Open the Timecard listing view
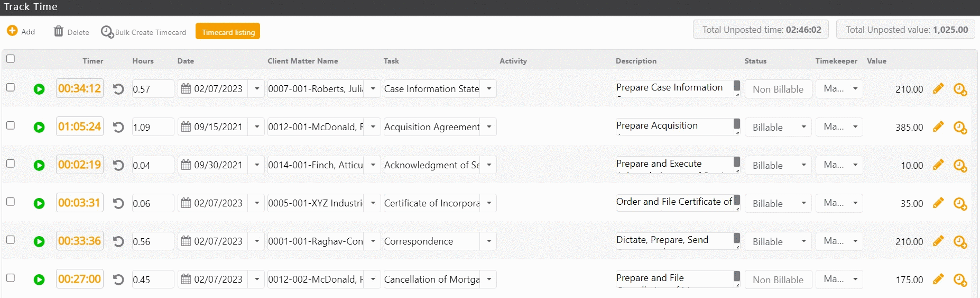This screenshot has width=980, height=298. click(228, 32)
